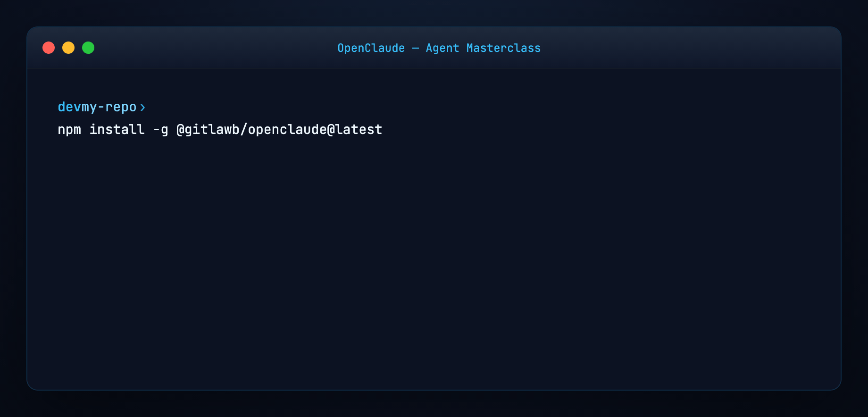Minimize the window using the yellow button
This screenshot has width=868, height=417.
(68, 48)
